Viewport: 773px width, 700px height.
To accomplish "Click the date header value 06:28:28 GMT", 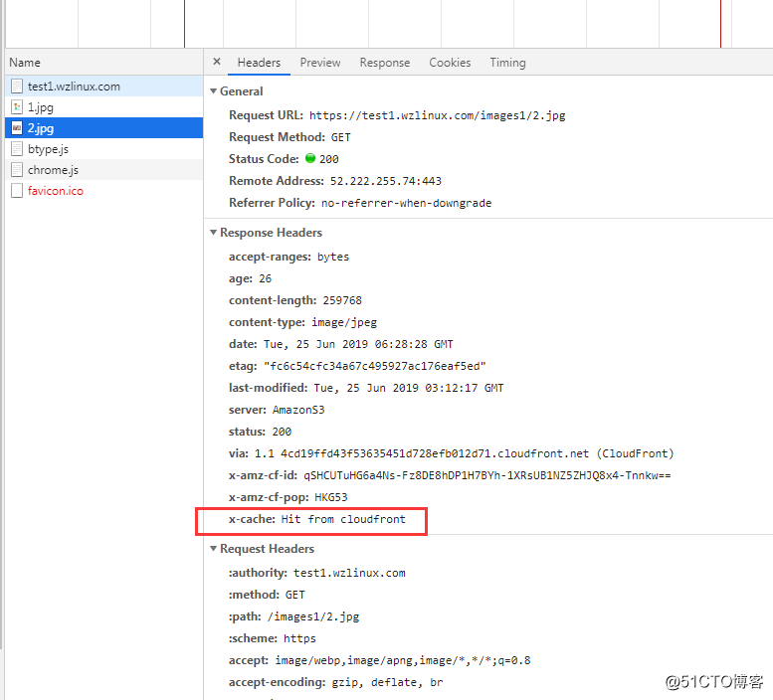I will (358, 344).
